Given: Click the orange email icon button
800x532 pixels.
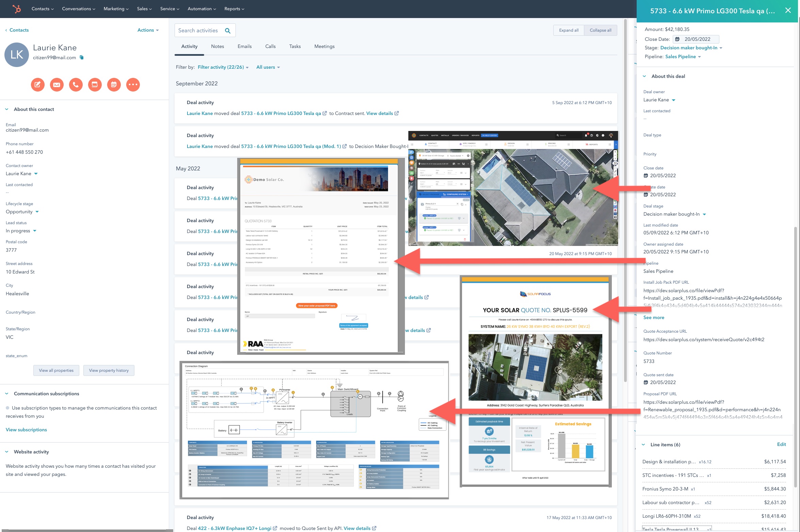Looking at the screenshot, I should coord(57,84).
